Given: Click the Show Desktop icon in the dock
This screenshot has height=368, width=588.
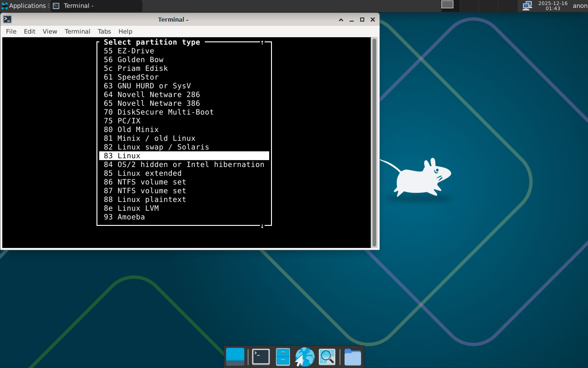Looking at the screenshot, I should click(x=235, y=357).
